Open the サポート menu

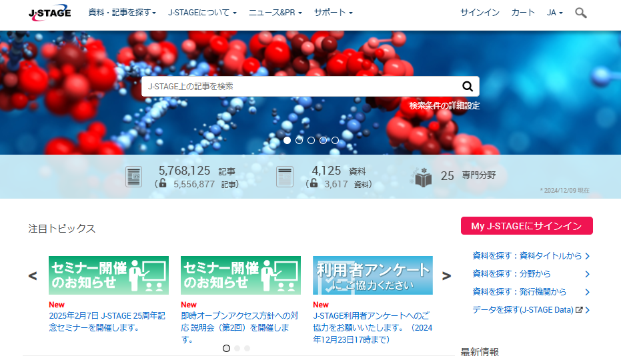[333, 13]
